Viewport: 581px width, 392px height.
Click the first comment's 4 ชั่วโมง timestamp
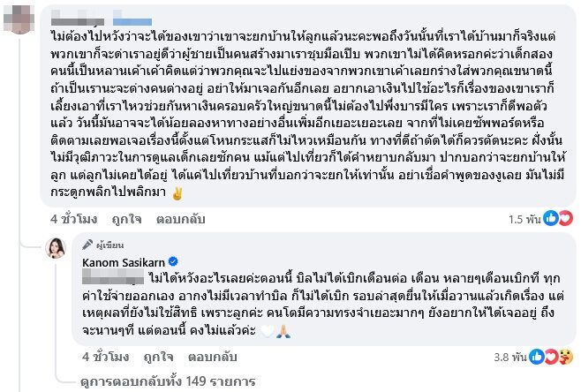pyautogui.click(x=73, y=215)
